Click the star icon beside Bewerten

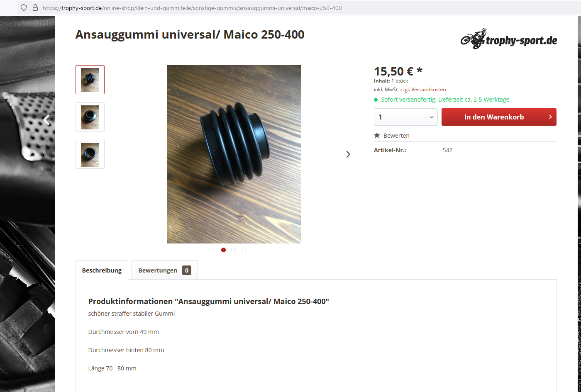(x=377, y=135)
